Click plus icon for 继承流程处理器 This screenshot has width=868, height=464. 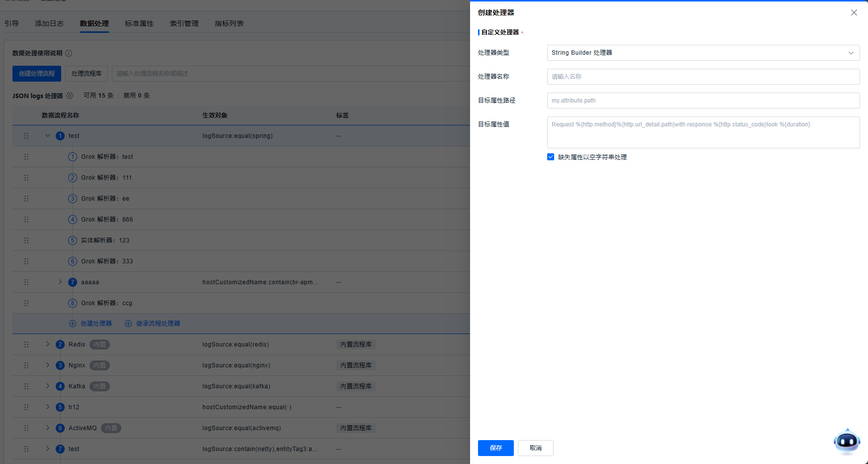(x=128, y=324)
